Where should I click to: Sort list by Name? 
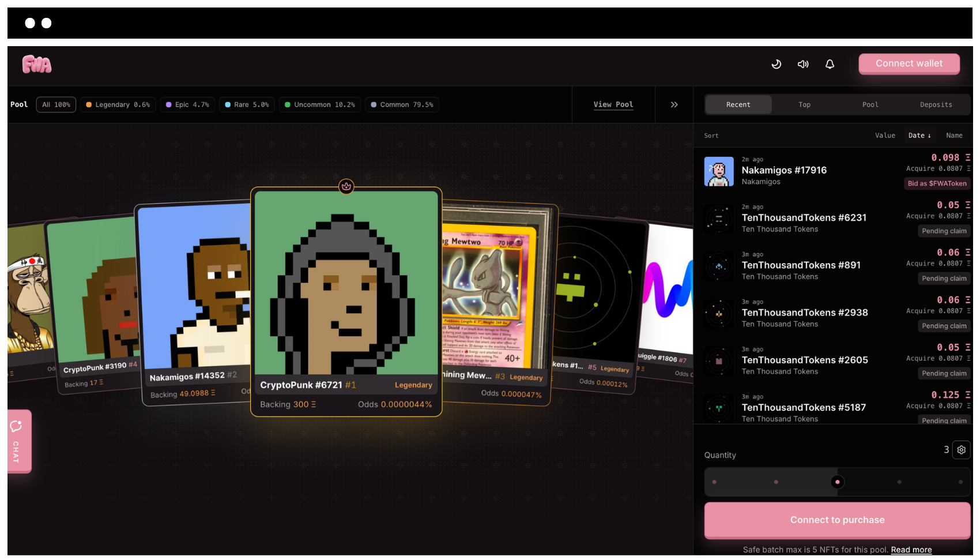[x=954, y=136]
